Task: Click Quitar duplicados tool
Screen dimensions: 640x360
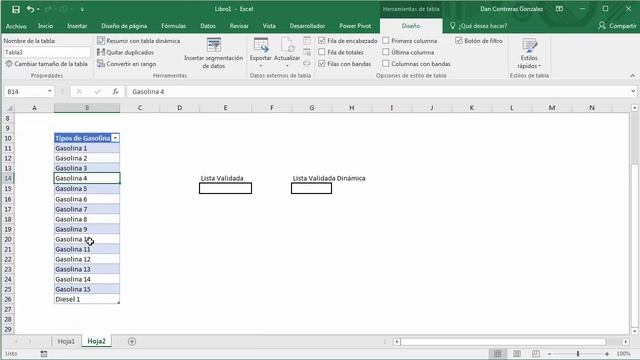Action: click(x=125, y=52)
